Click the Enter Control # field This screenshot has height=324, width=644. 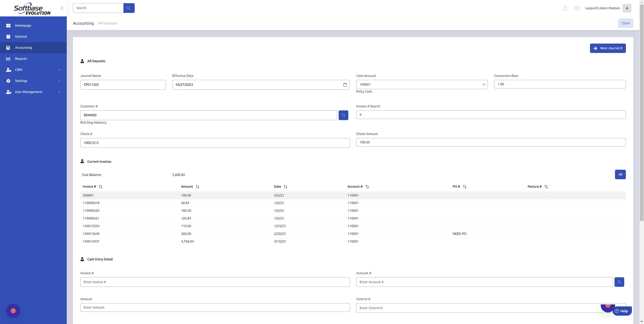click(x=491, y=308)
